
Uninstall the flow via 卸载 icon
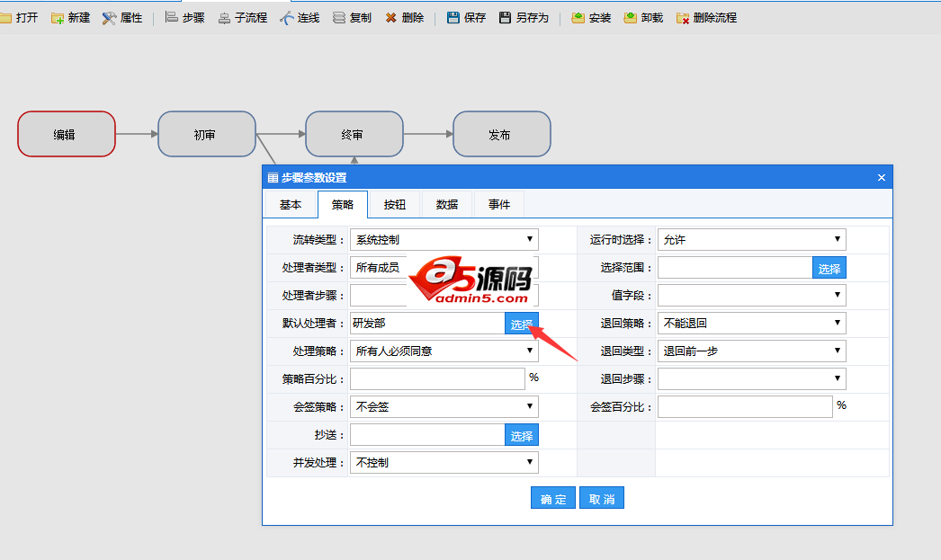[x=641, y=17]
